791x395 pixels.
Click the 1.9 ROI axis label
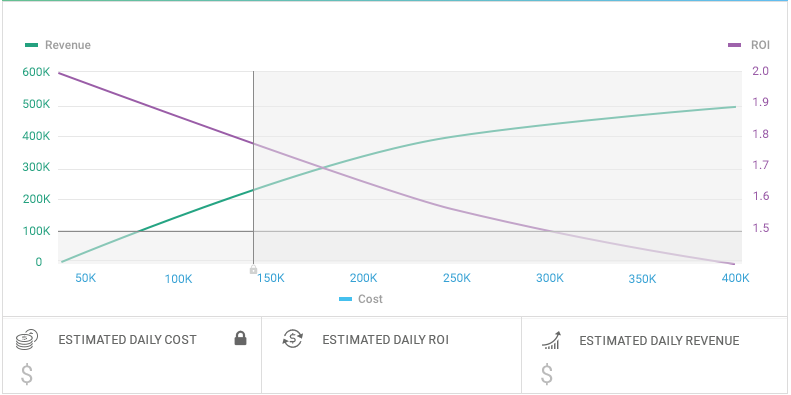point(760,102)
